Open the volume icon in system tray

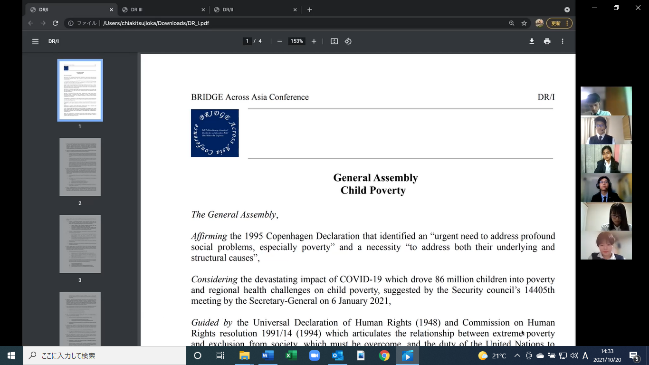tap(574, 355)
